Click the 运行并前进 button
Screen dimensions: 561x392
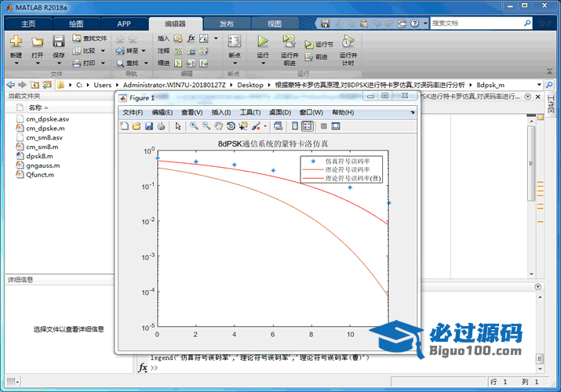coord(290,50)
